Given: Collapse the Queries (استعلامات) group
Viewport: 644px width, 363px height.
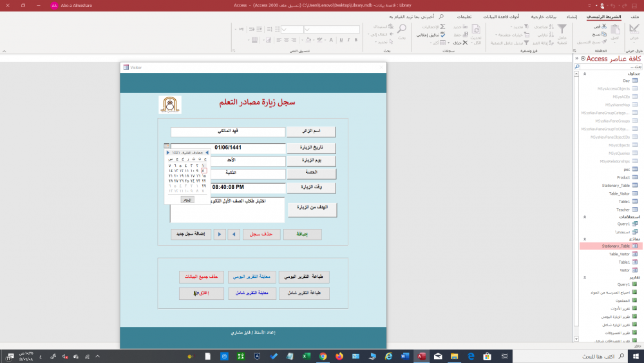Looking at the screenshot, I should coord(585,217).
